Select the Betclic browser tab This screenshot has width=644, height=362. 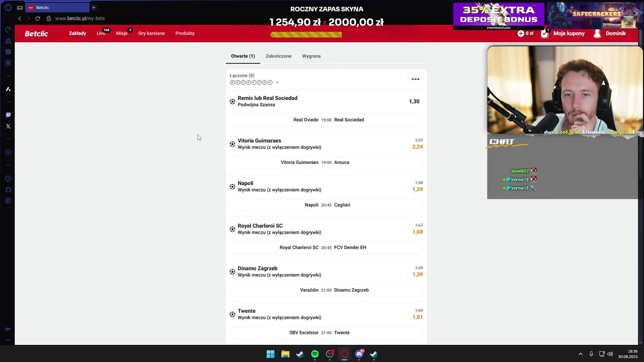coord(56,8)
